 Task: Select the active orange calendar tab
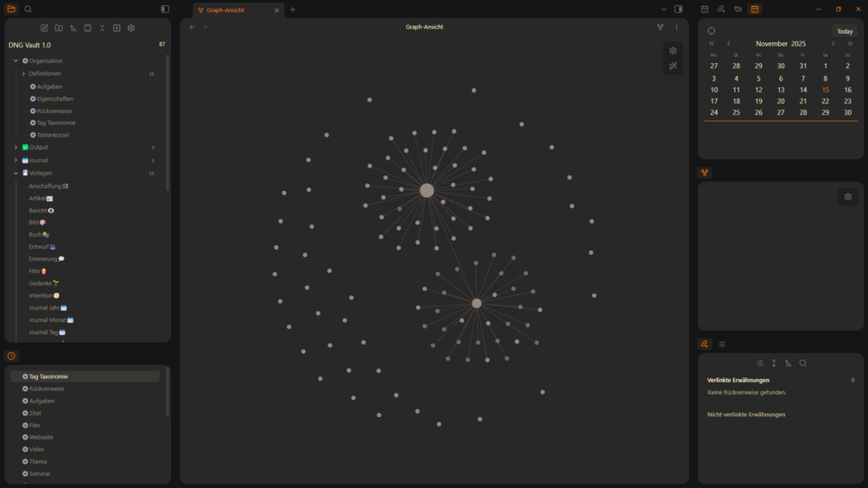(755, 9)
